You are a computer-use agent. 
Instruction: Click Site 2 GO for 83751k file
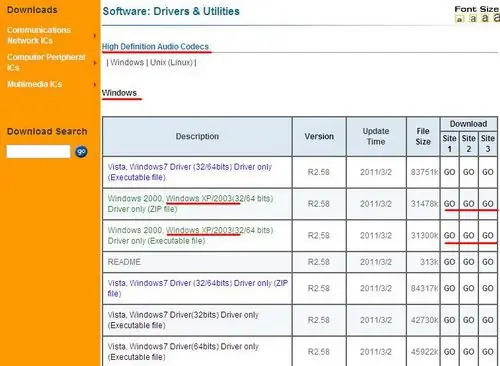click(x=469, y=172)
